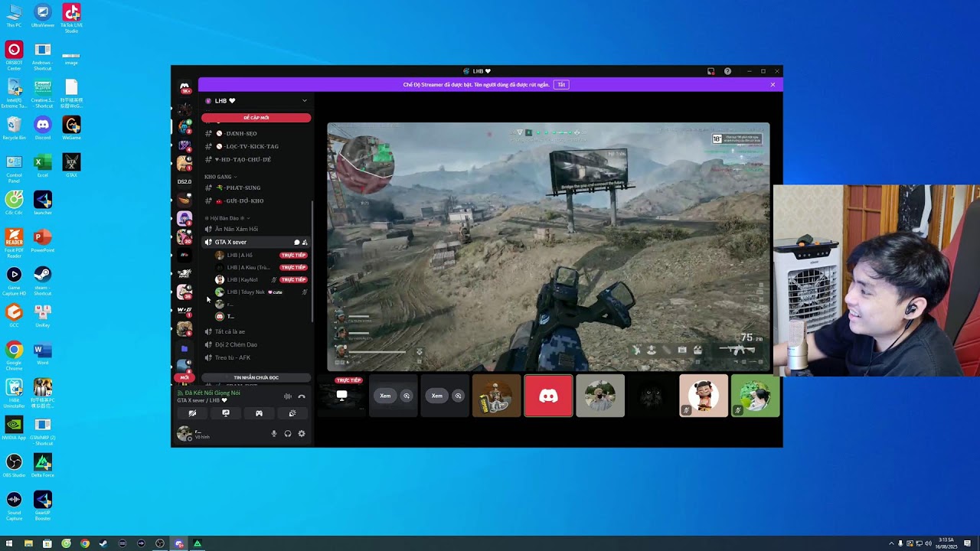
Task: Join Đội 2 Chém Dao voice channel
Action: point(256,344)
